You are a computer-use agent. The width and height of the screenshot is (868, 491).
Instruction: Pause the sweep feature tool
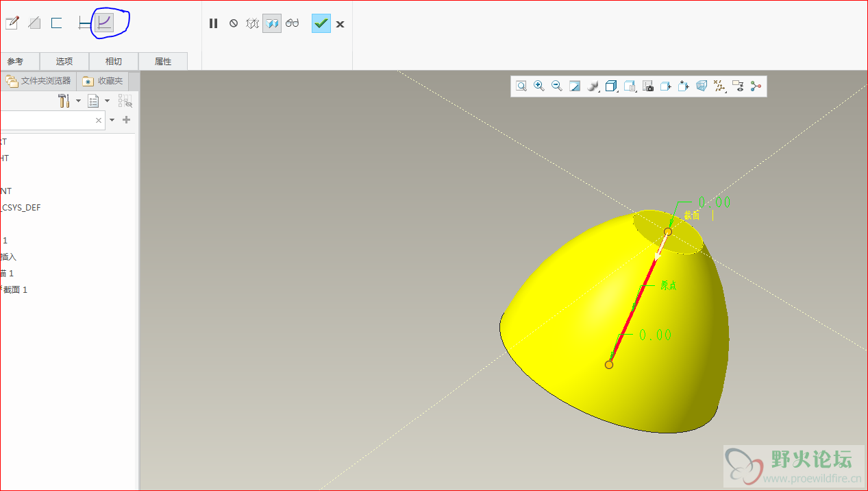point(213,23)
